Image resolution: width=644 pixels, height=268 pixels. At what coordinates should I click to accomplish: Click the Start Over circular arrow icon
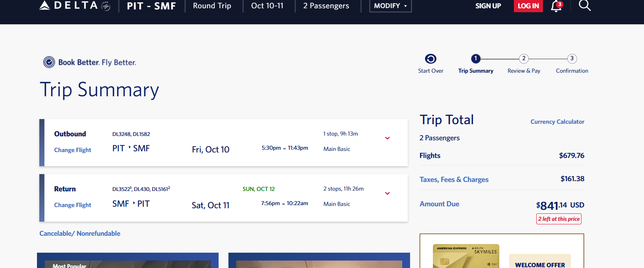[431, 59]
